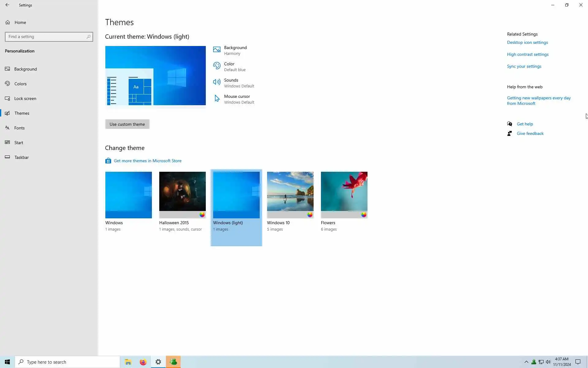Show hidden system tray icons

[x=526, y=362]
